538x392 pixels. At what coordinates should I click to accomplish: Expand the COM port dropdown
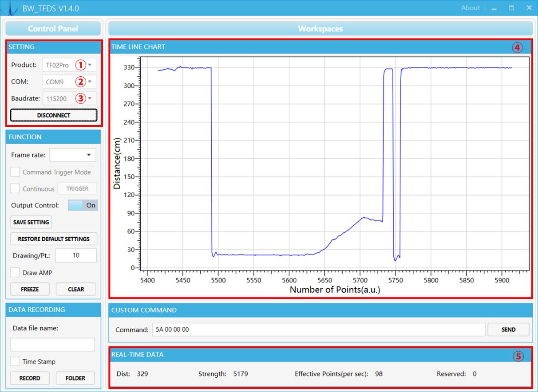click(70, 82)
